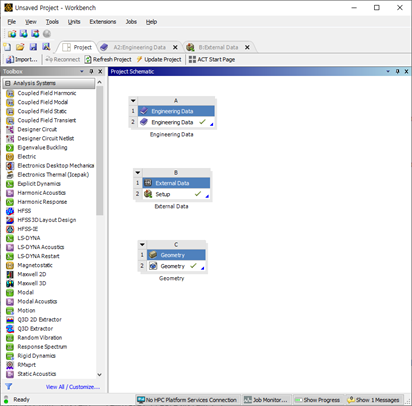412x406 pixels.
Task: Select Static Acoustics in toolbox
Action: 37,374
